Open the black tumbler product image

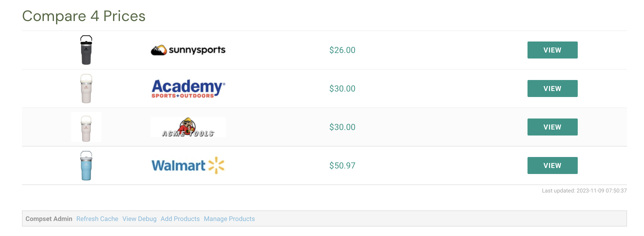click(86, 50)
